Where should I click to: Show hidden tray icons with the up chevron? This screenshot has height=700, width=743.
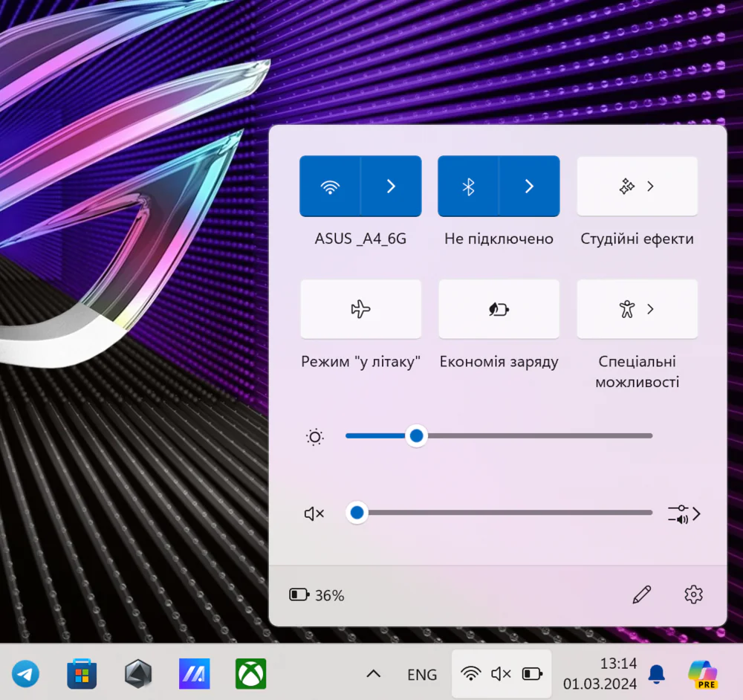click(x=374, y=673)
